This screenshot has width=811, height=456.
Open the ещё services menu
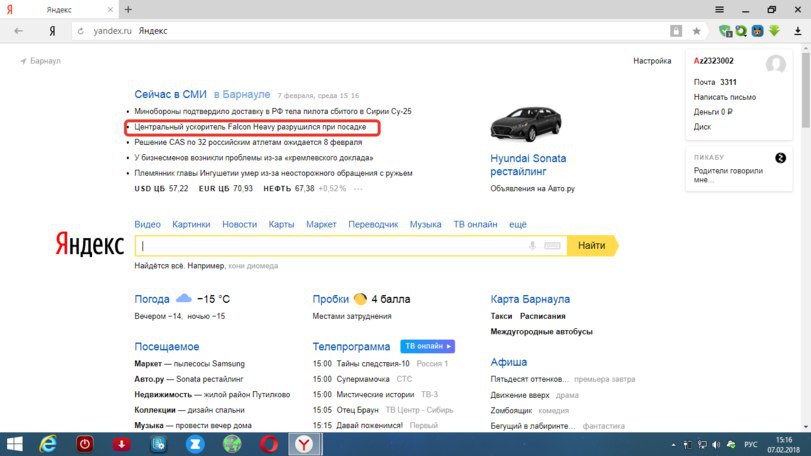coord(518,224)
